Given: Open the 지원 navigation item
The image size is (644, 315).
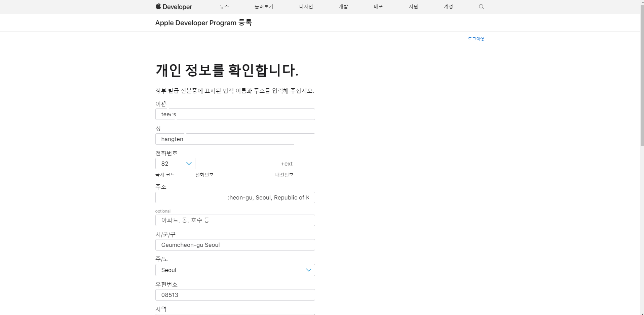Looking at the screenshot, I should [413, 7].
